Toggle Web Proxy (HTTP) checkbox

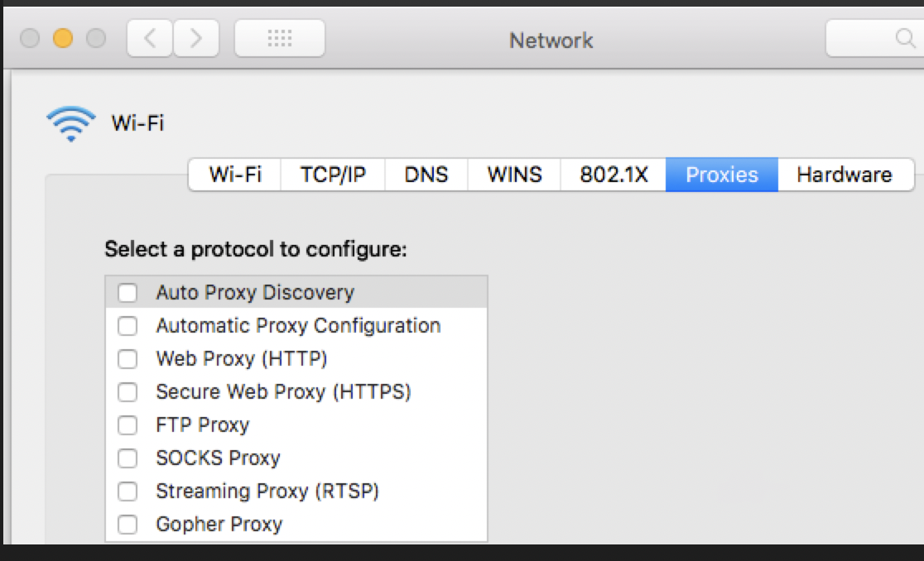click(128, 359)
